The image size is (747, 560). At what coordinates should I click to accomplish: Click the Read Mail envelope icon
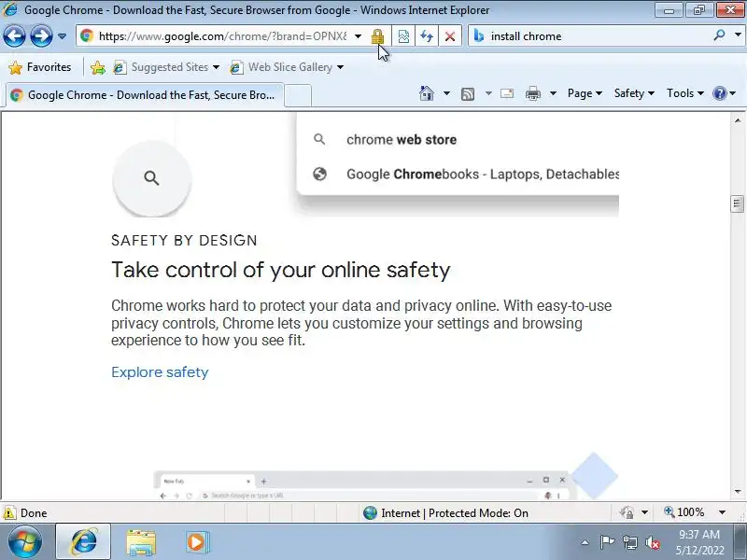click(507, 93)
